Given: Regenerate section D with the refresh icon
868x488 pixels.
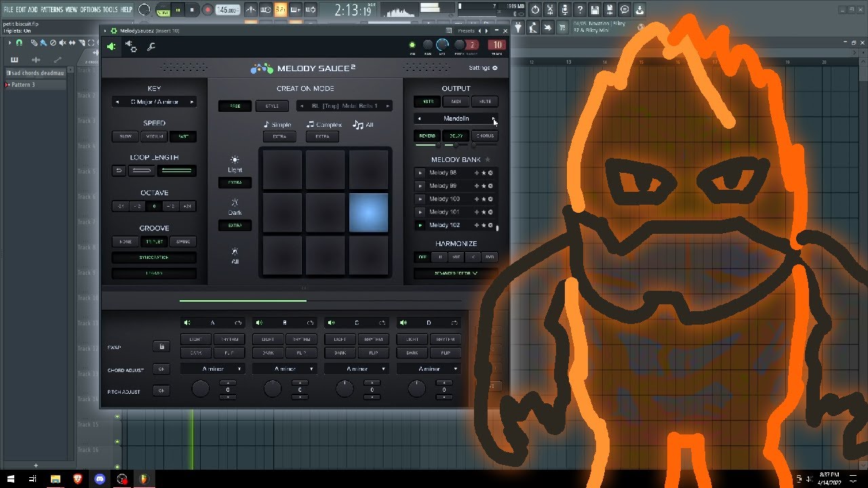Looking at the screenshot, I should [454, 323].
